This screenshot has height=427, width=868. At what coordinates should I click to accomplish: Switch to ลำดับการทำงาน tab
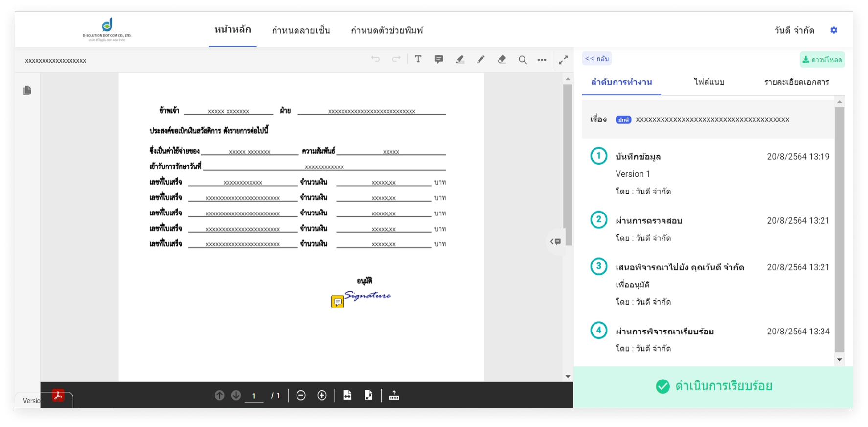tap(621, 82)
